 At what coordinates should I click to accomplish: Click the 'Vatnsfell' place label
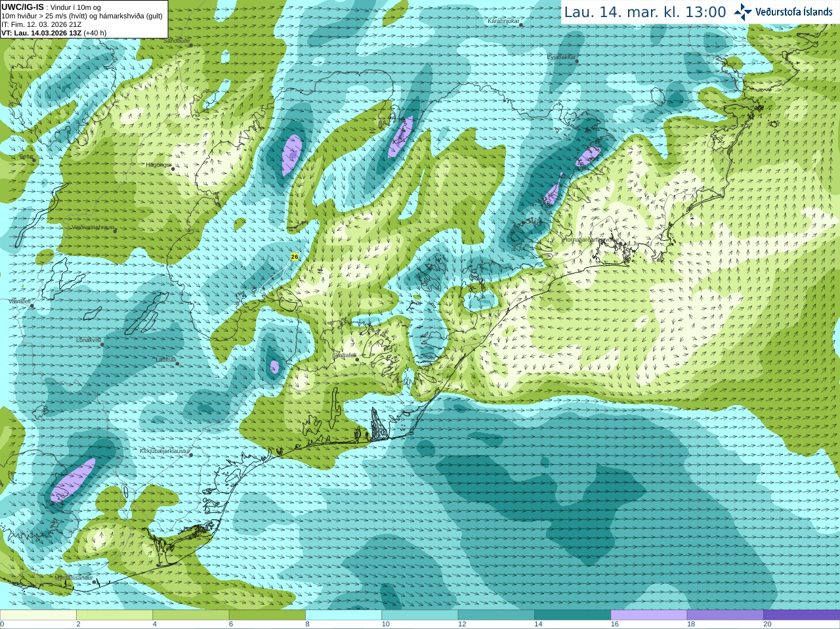(x=20, y=301)
